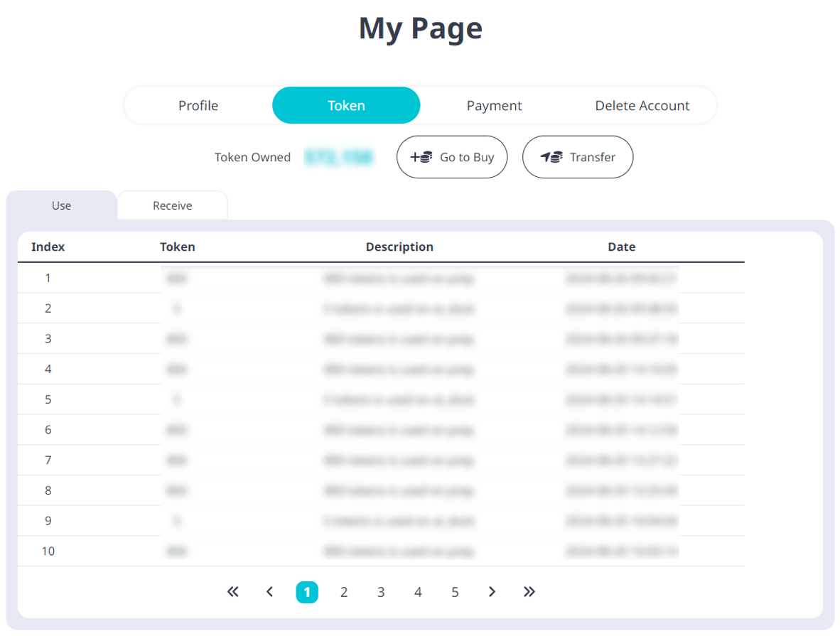Jump to last page double-arrow icon
The width and height of the screenshot is (840, 636).
529,592
